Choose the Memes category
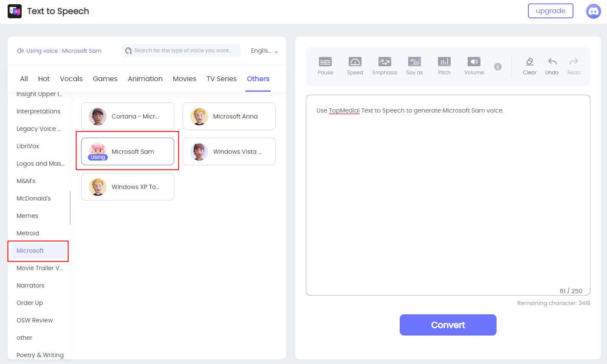Image resolution: width=607 pixels, height=364 pixels. (x=27, y=216)
